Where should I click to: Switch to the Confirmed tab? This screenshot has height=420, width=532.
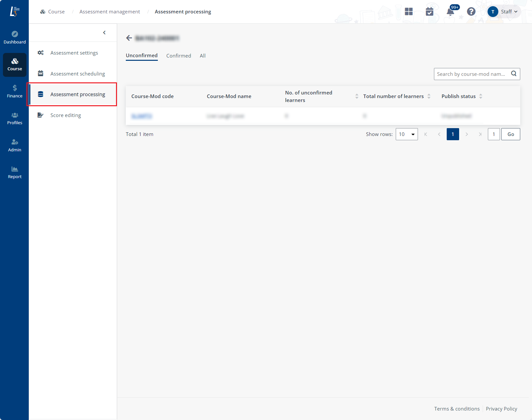coord(178,56)
